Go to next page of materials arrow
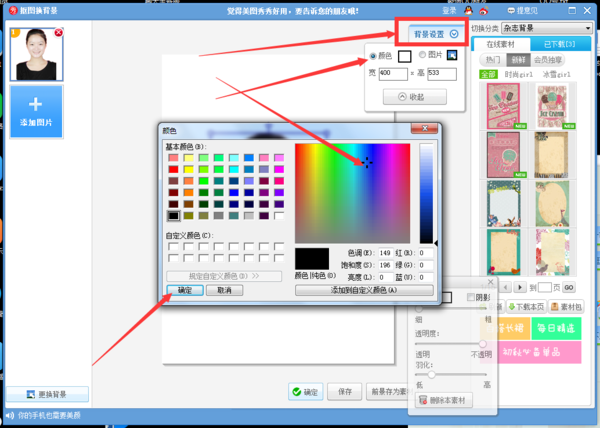 (520, 287)
